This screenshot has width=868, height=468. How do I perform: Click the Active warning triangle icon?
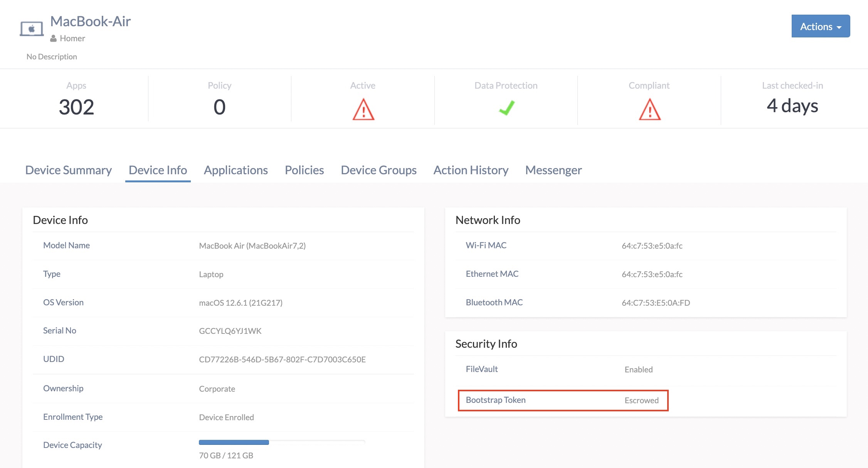[363, 109]
